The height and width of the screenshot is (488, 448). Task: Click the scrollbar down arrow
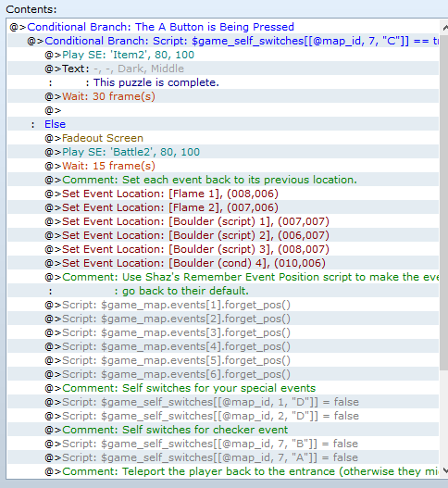(x=444, y=470)
